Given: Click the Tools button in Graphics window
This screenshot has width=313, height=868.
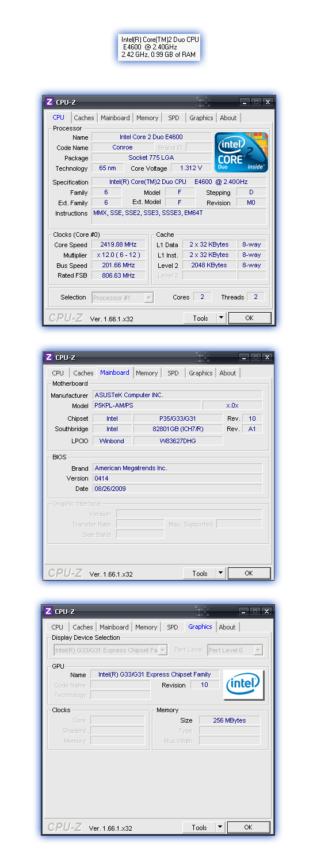Looking at the screenshot, I should click(199, 827).
